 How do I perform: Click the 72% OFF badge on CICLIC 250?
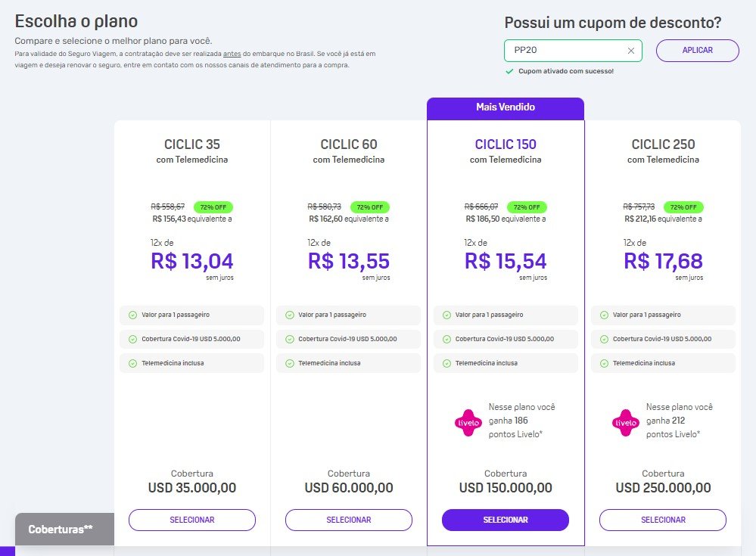[683, 207]
